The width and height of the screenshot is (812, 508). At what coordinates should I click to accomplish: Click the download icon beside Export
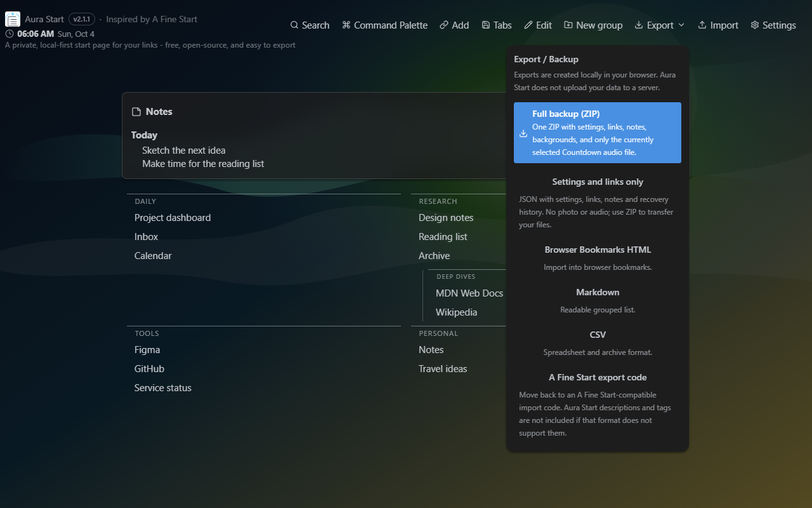tap(638, 25)
